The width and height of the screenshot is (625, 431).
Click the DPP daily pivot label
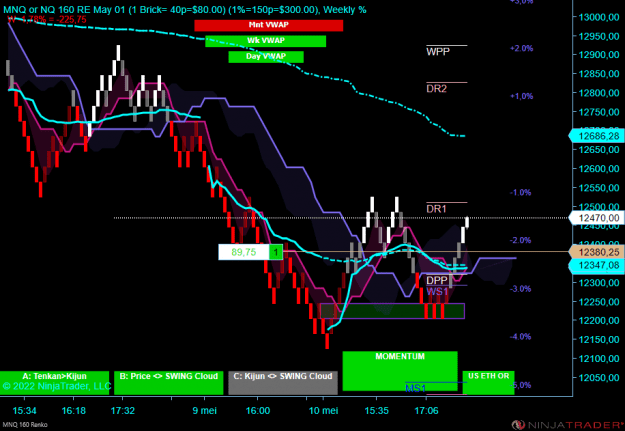[437, 280]
